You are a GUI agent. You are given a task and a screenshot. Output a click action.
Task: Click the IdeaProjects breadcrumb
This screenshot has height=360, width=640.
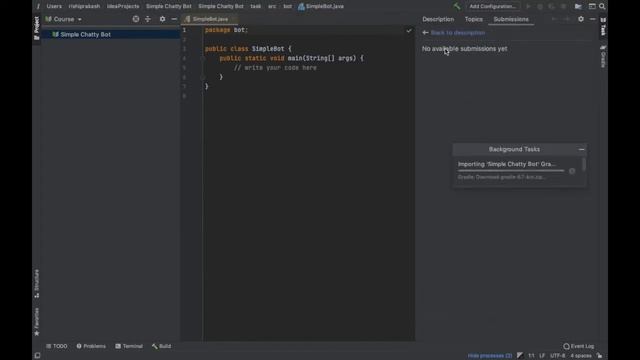pos(123,6)
